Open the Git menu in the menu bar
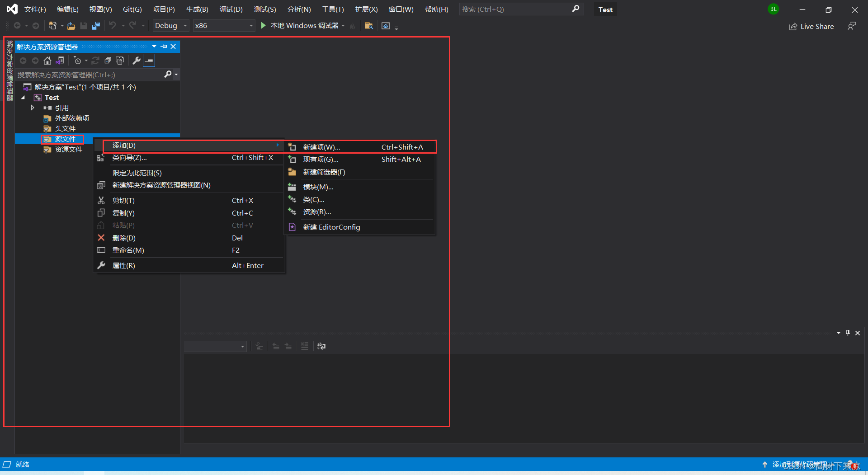Image resolution: width=868 pixels, height=475 pixels. pyautogui.click(x=132, y=9)
